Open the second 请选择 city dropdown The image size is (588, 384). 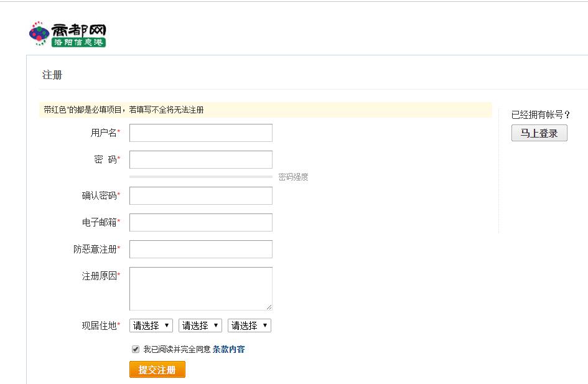(200, 325)
